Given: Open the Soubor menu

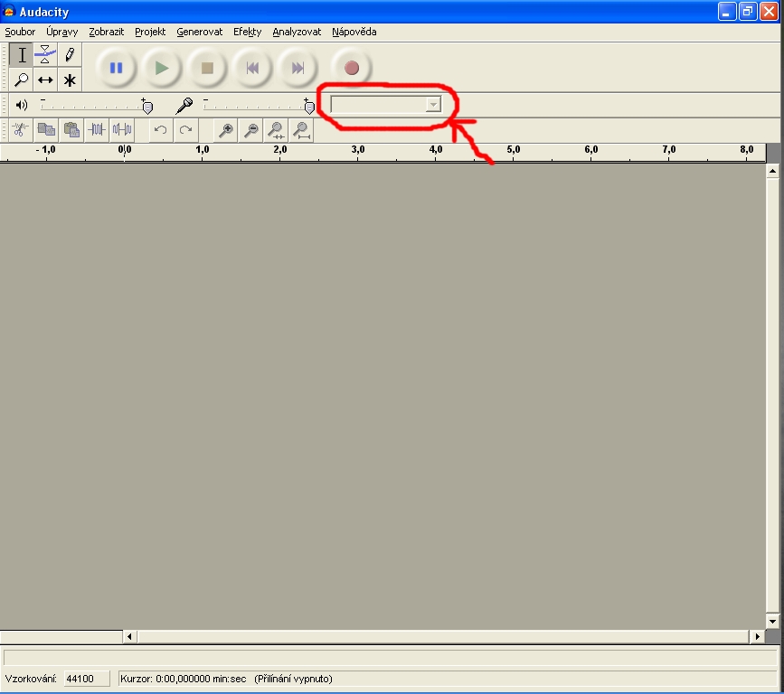Looking at the screenshot, I should 20,32.
